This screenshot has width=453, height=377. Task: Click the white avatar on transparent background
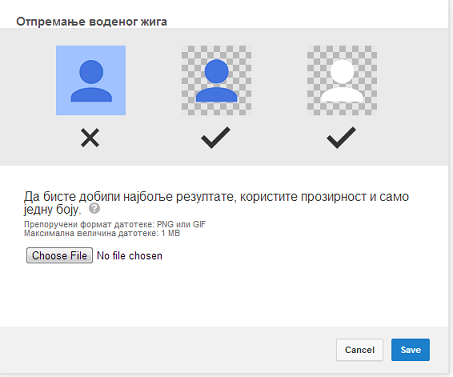[342, 80]
